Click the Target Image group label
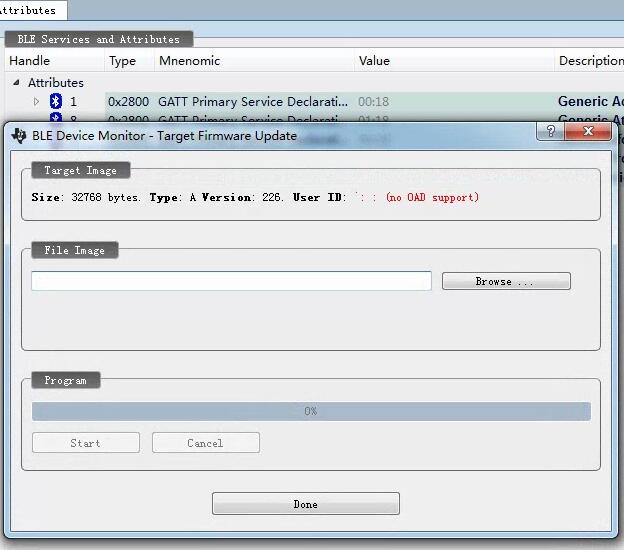The height and width of the screenshot is (550, 624). pos(81,170)
